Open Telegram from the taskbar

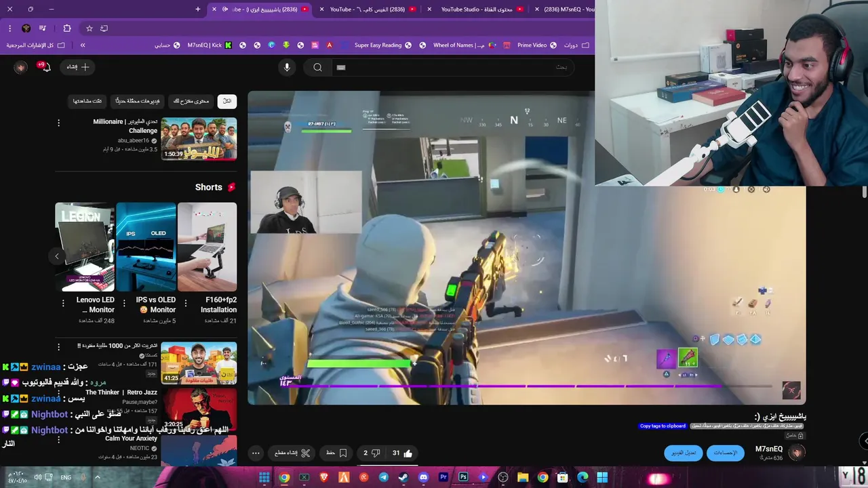tap(384, 477)
